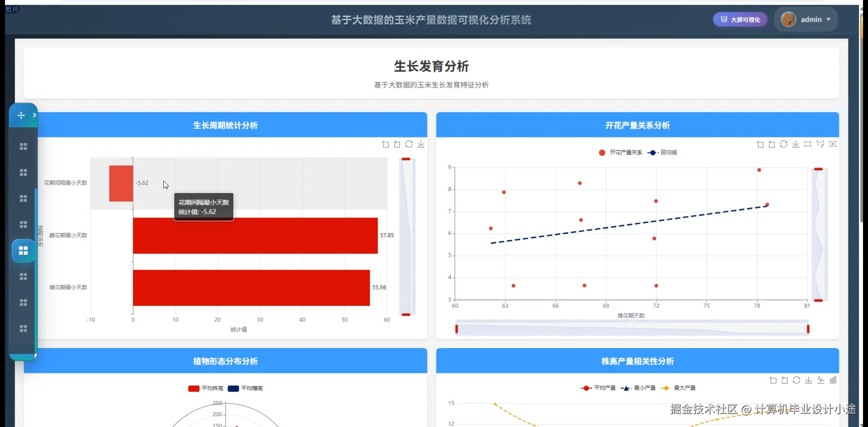Open the first navigation module in floating sidebar
Screen dimensions: 868x427
coord(23,146)
